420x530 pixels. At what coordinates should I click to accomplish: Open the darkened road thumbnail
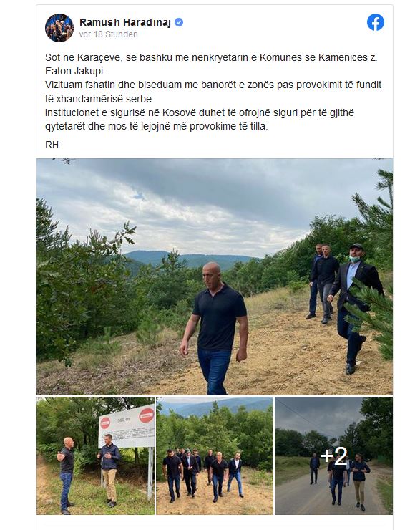(x=333, y=456)
